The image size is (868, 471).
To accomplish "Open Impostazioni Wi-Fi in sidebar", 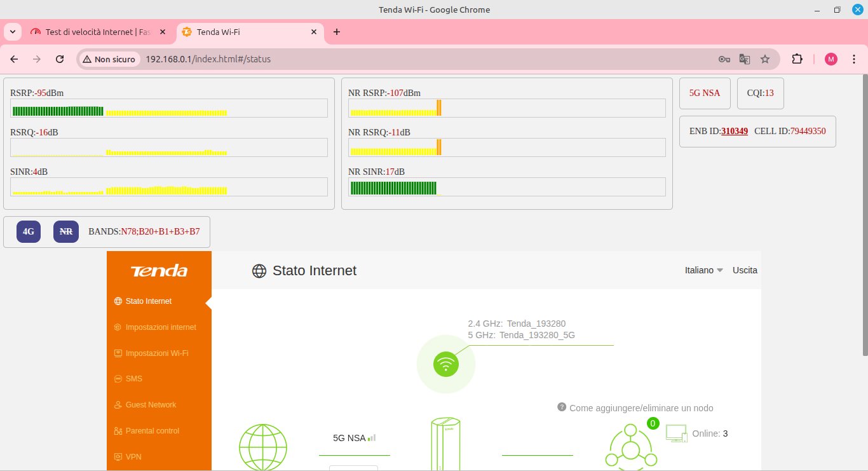I will click(x=156, y=353).
